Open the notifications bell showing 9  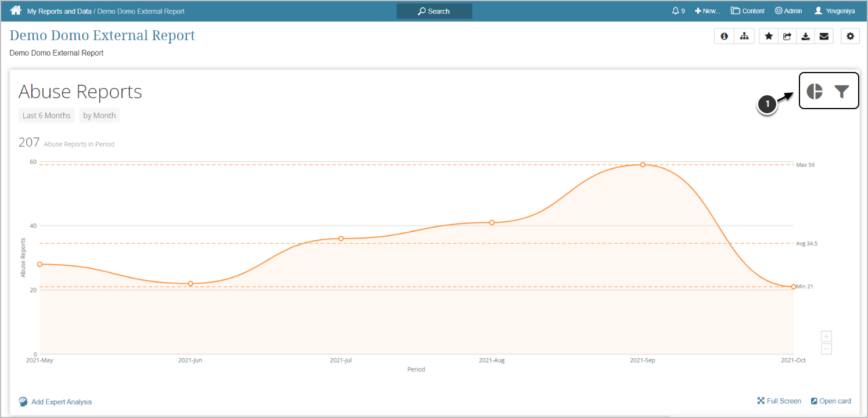point(678,11)
